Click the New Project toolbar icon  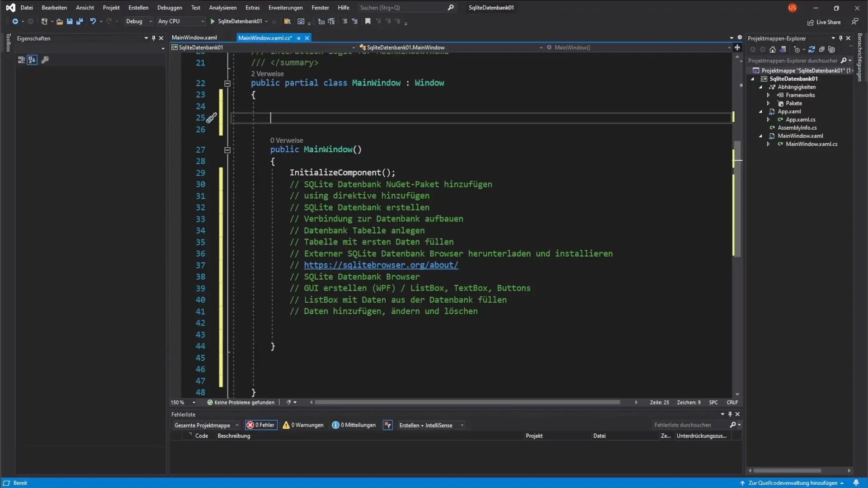point(44,21)
